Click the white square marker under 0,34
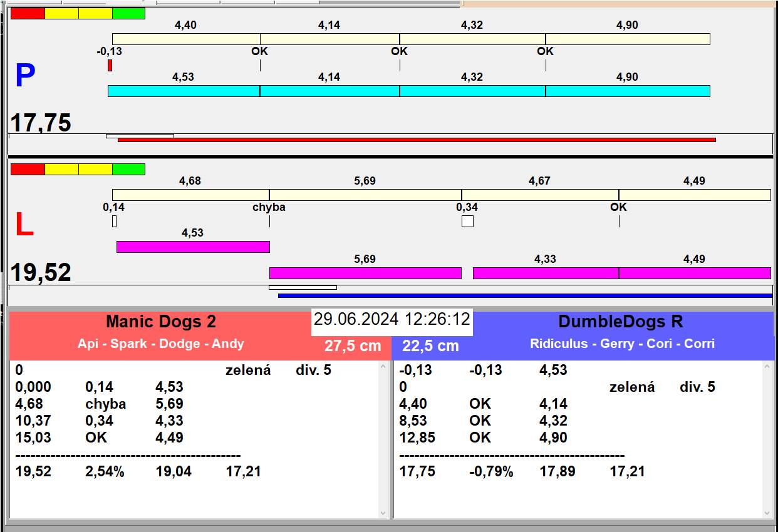This screenshot has height=532, width=778. [x=467, y=221]
